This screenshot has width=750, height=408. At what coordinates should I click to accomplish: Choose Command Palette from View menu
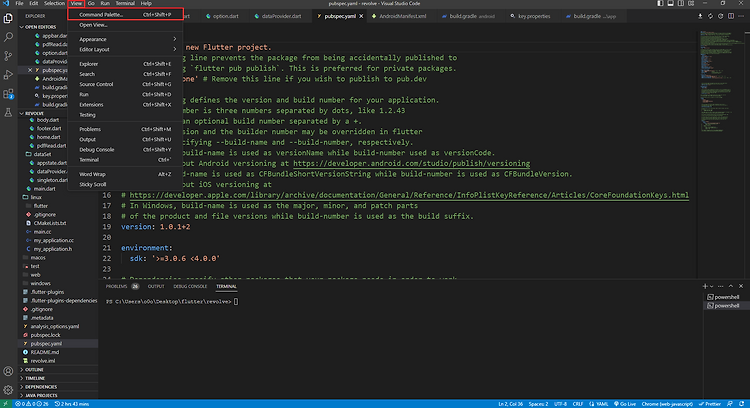[x=125, y=14]
